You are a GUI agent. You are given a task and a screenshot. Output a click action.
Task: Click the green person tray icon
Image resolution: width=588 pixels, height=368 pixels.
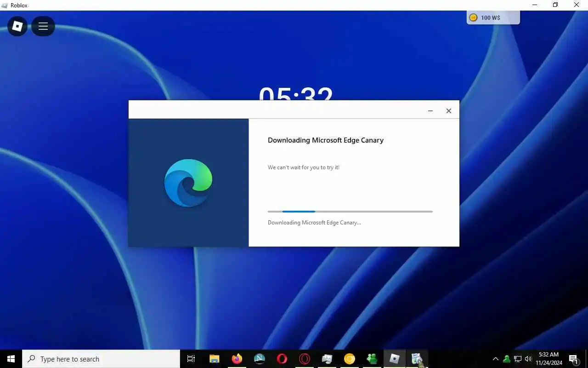coord(507,359)
